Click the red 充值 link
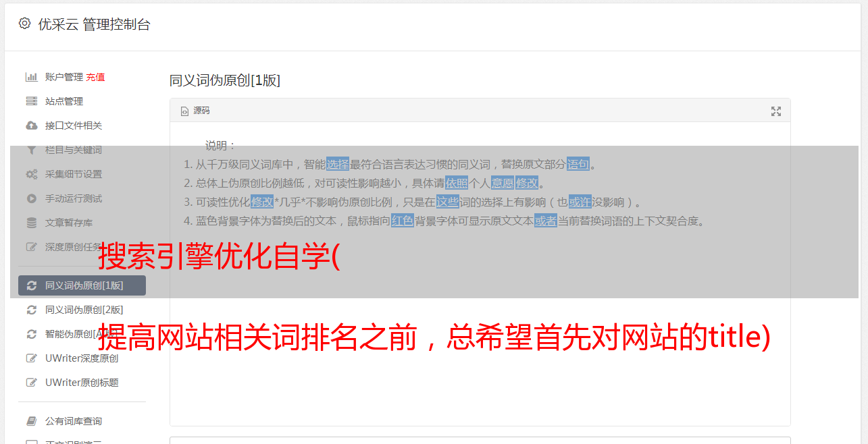Screen dimensions: 868x444 click(95, 77)
